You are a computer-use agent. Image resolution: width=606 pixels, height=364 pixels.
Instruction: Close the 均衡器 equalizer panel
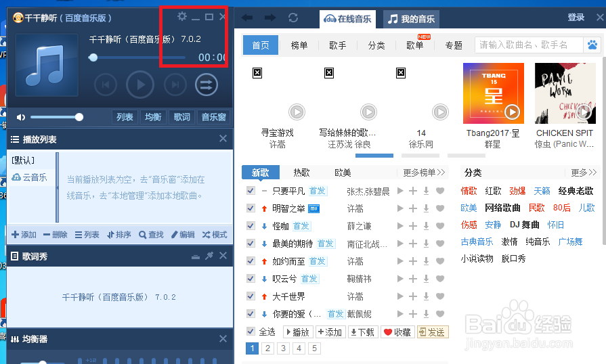tap(223, 338)
